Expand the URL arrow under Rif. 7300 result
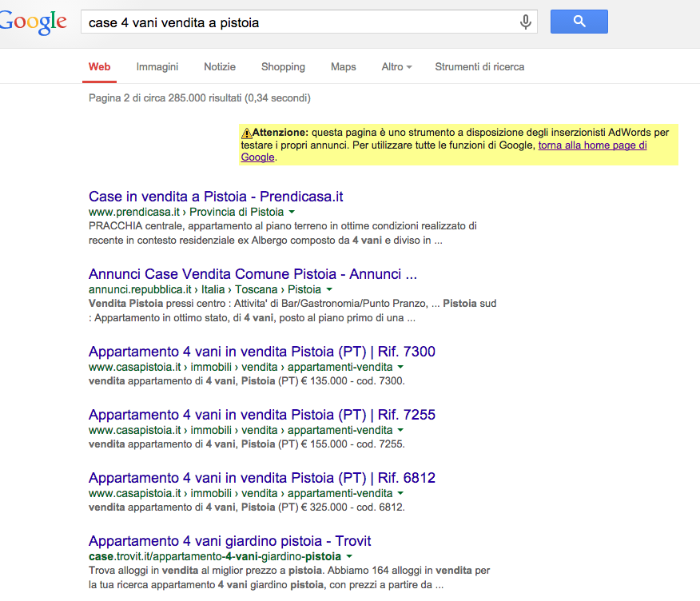The height and width of the screenshot is (601, 700). (400, 367)
